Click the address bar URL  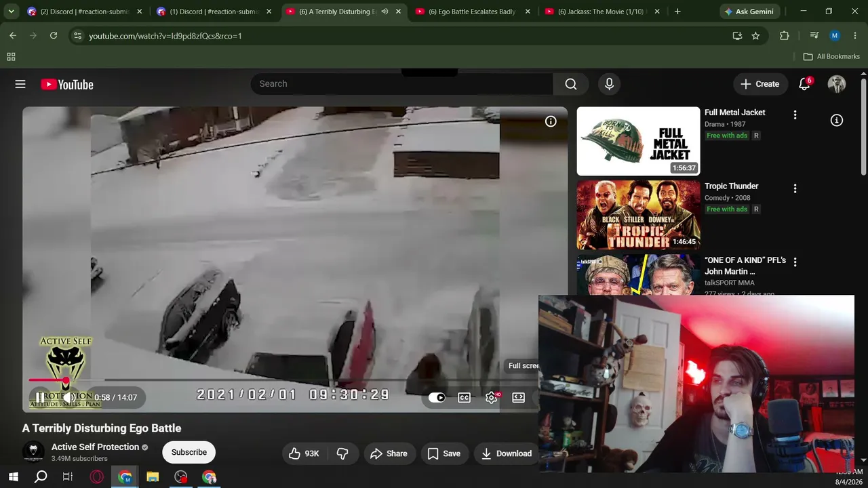165,36
